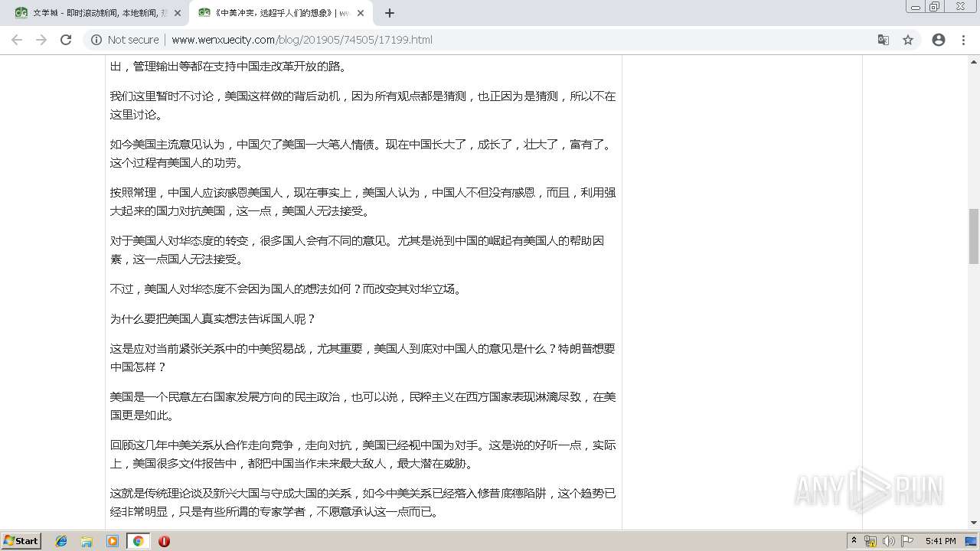Translate this page icon

883,40
